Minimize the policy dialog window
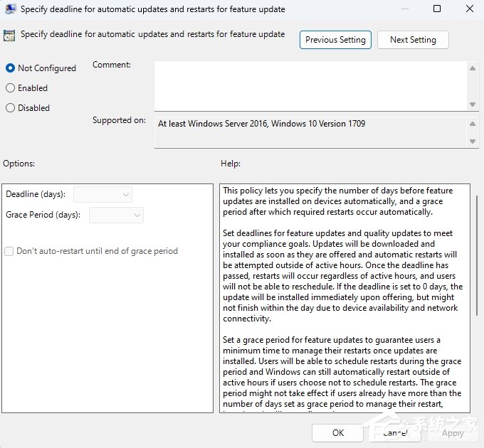484x448 pixels. [405, 9]
